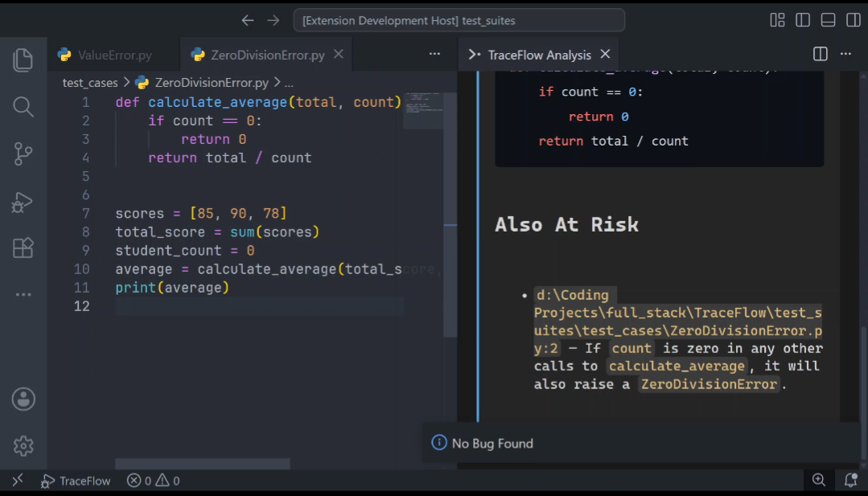Click the info icon in notification

(439, 443)
